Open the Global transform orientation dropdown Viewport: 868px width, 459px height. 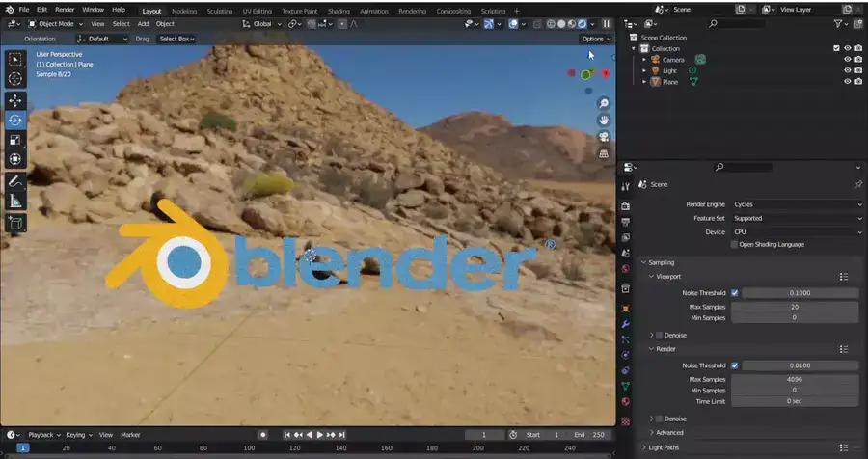tap(261, 24)
